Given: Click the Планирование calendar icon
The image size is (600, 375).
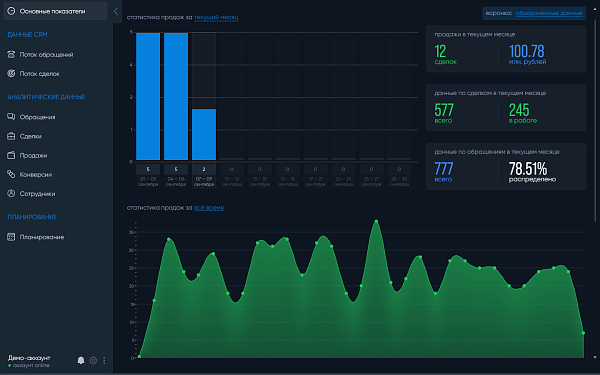Looking at the screenshot, I should pos(11,237).
